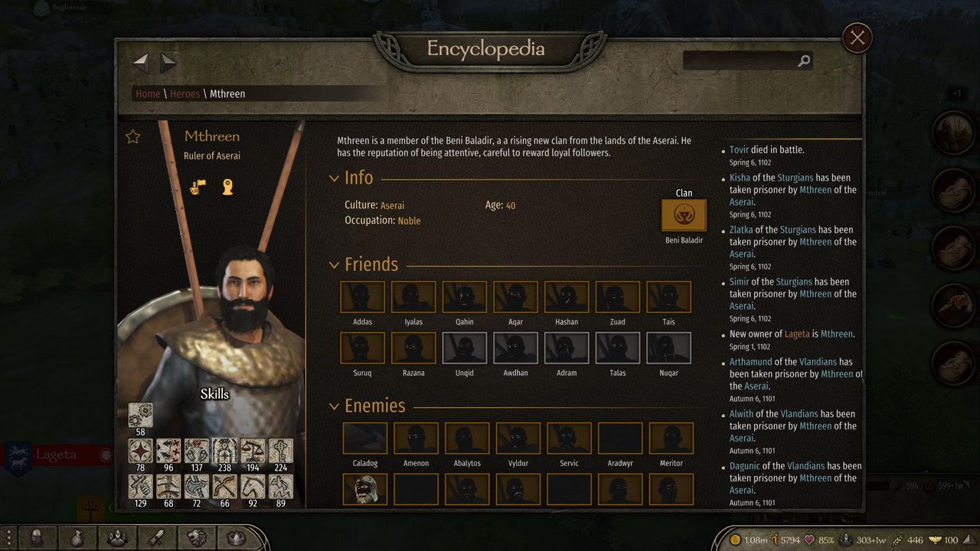980x551 pixels.
Task: Collapse the Enemies section
Action: tap(334, 406)
